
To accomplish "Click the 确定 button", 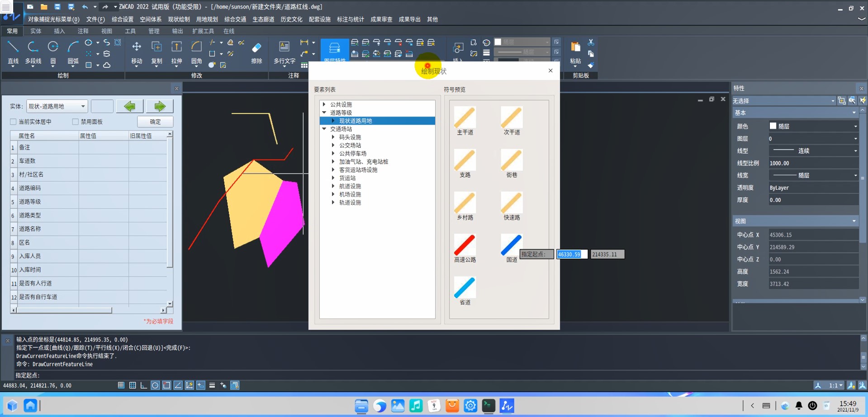I will [155, 122].
